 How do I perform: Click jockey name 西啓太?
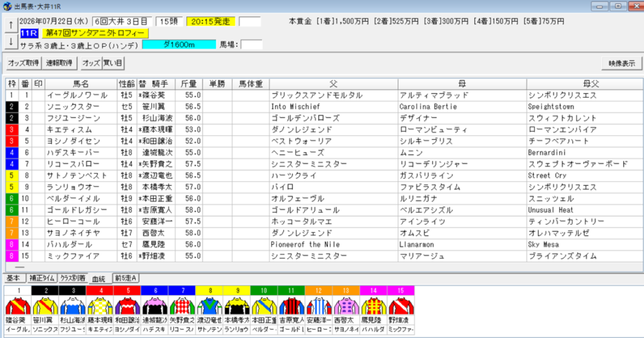point(153,233)
